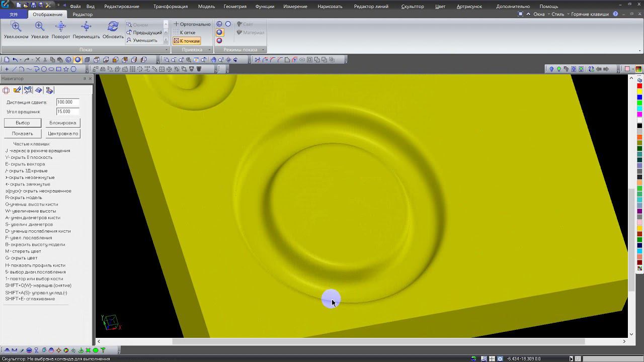Screen dimensions: 644x362
Task: Click the Увел.окном zoom window icon
Action: pyautogui.click(x=16, y=27)
